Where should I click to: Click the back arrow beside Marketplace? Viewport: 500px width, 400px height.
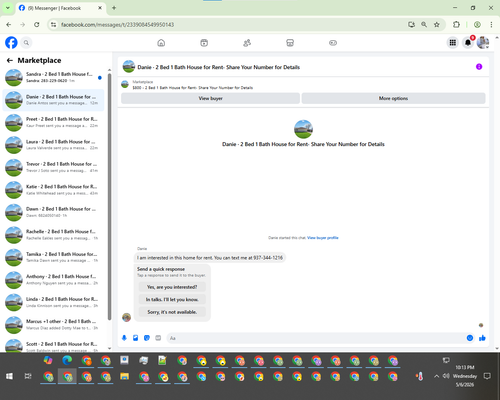tap(10, 60)
